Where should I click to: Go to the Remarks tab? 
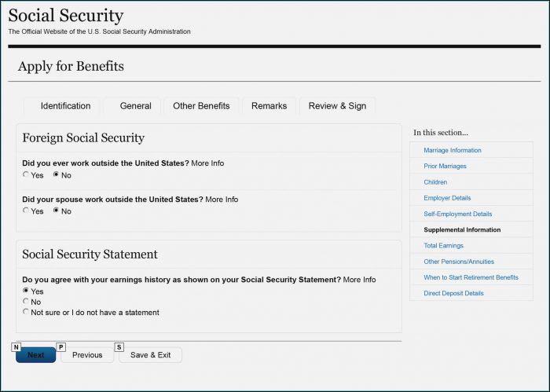[x=269, y=106]
